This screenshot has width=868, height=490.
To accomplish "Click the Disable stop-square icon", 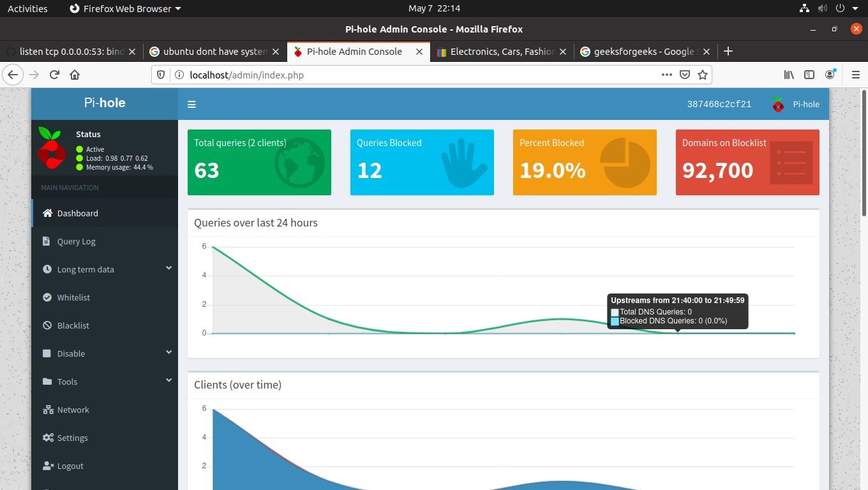I will point(47,353).
